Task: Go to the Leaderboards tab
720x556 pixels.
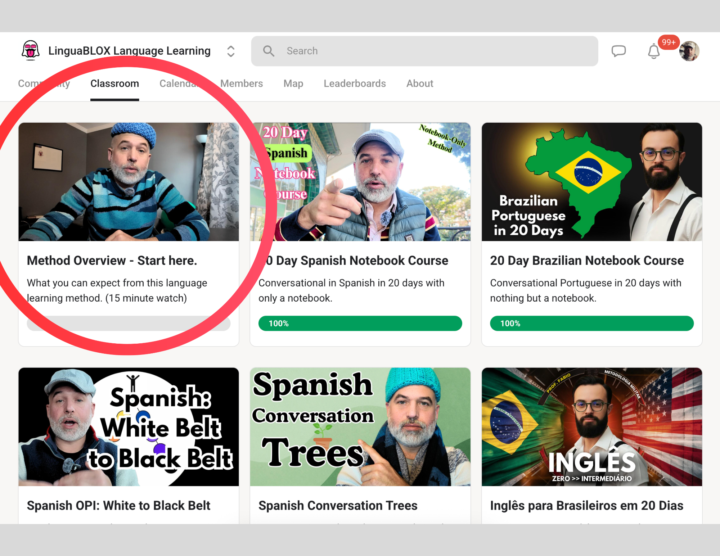Action: [354, 83]
